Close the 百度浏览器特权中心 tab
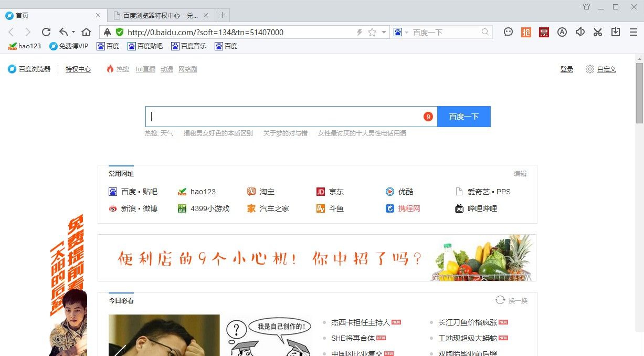The width and height of the screenshot is (644, 356). (x=206, y=15)
